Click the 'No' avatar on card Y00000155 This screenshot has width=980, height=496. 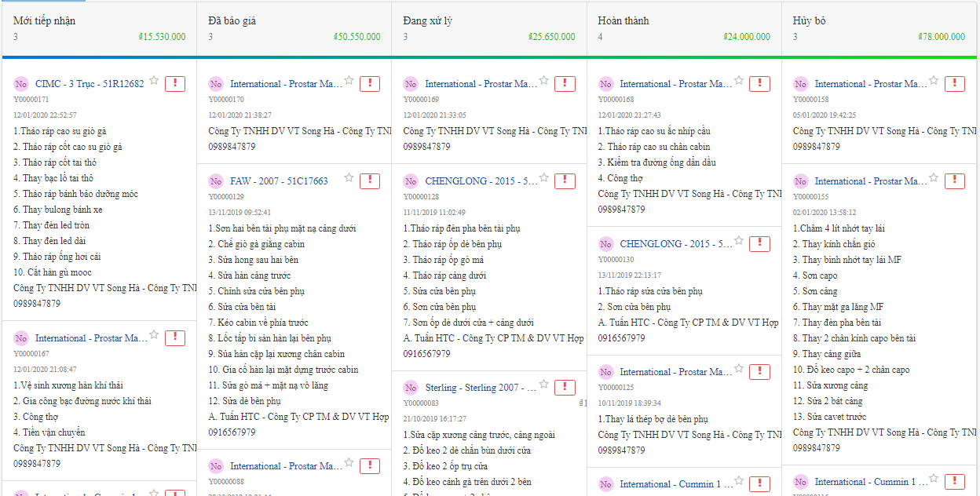click(x=800, y=181)
